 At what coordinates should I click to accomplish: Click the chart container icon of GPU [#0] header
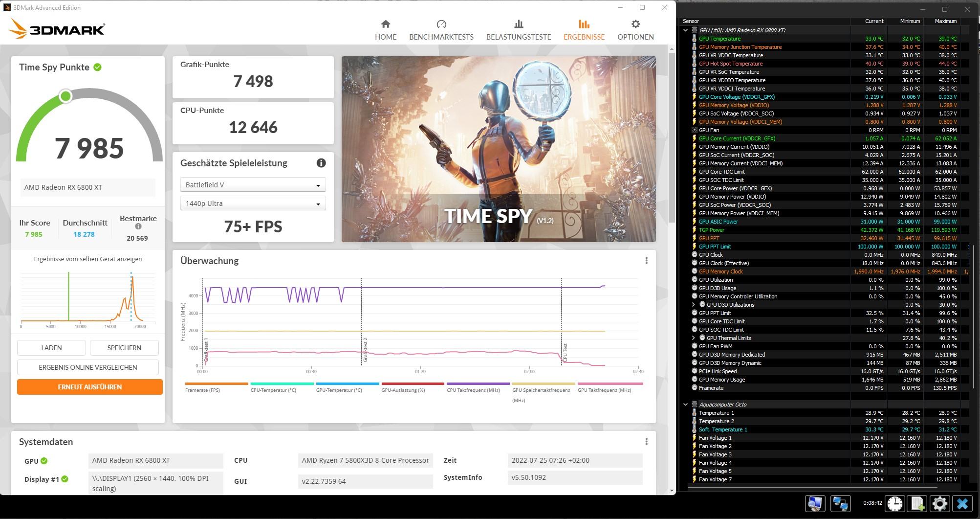[x=694, y=30]
